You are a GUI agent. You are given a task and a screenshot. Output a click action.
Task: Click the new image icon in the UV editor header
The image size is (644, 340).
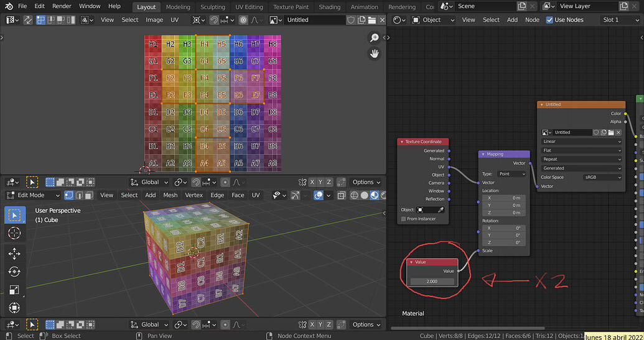362,20
